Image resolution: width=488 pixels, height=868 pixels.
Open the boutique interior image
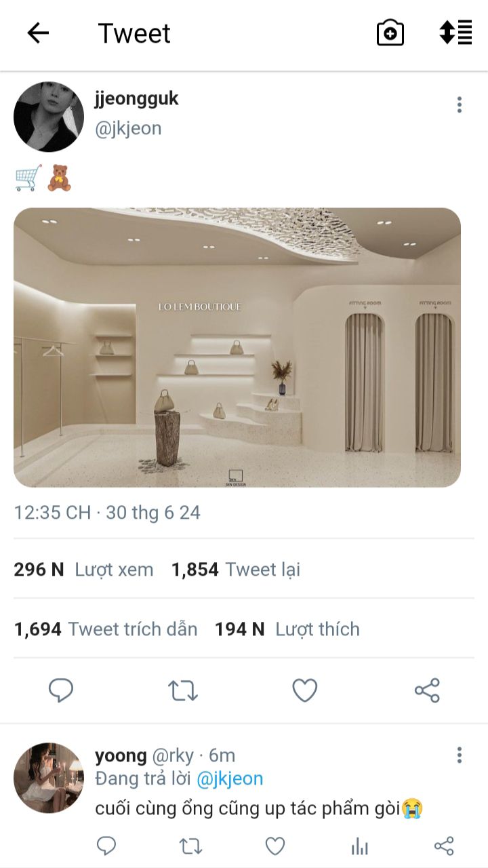(x=237, y=347)
